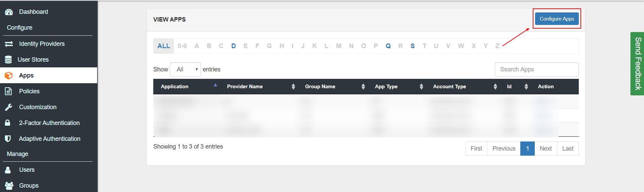Click the Configure Apps button
The width and height of the screenshot is (644, 192).
[557, 19]
